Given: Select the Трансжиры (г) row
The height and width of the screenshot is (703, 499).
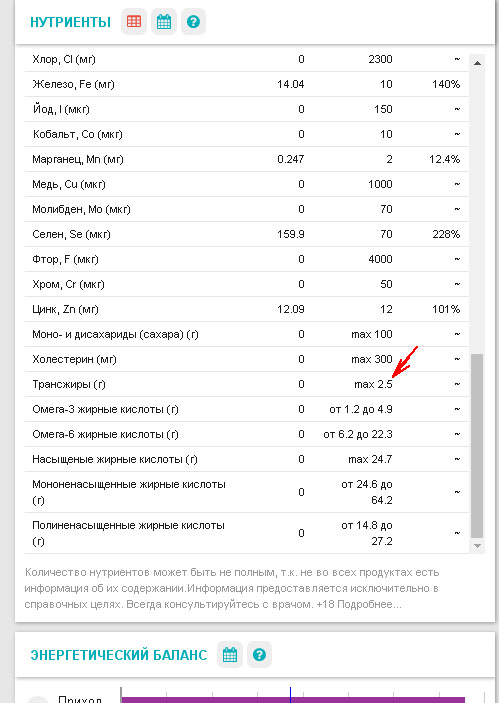Looking at the screenshot, I should [247, 384].
